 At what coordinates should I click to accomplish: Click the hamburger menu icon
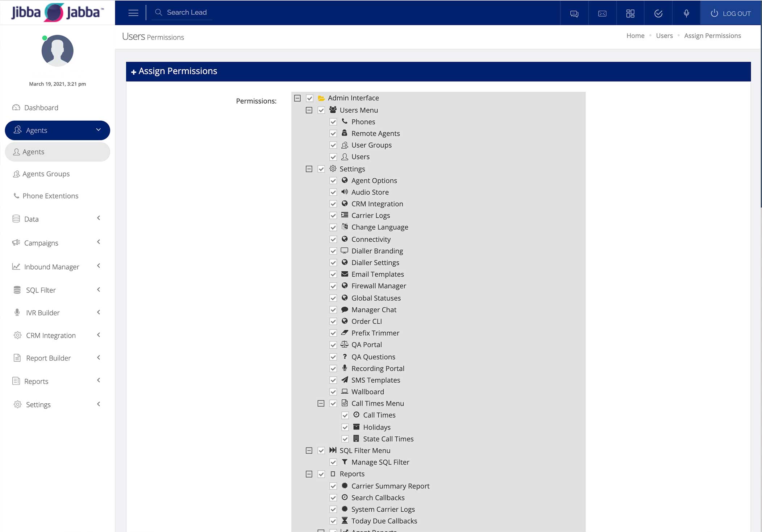tap(133, 13)
